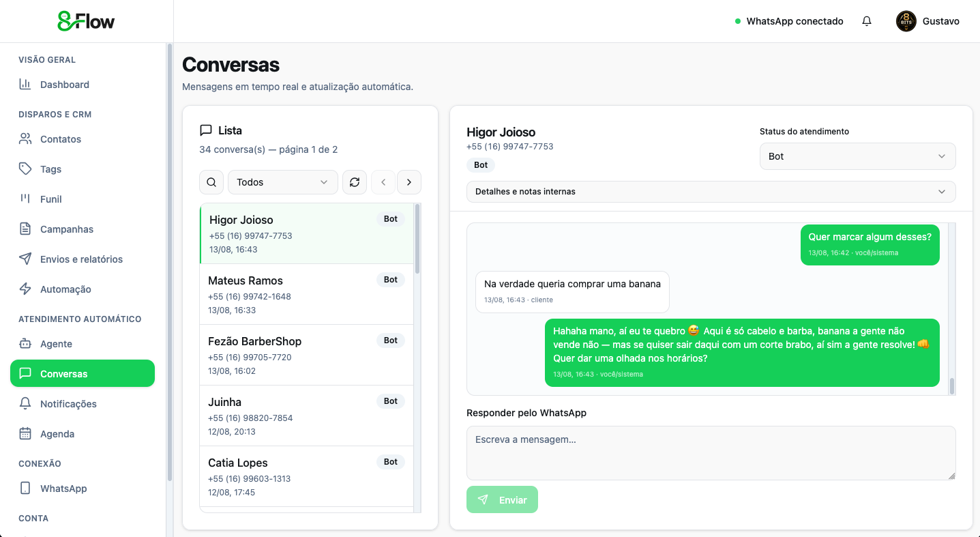Viewport: 980px width, 537px height.
Task: Click the Tags label icon
Action: 25,169
